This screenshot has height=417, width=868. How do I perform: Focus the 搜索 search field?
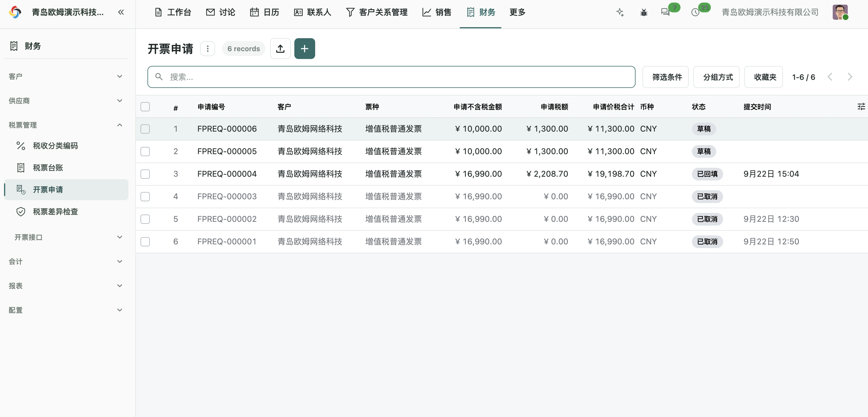click(x=391, y=77)
